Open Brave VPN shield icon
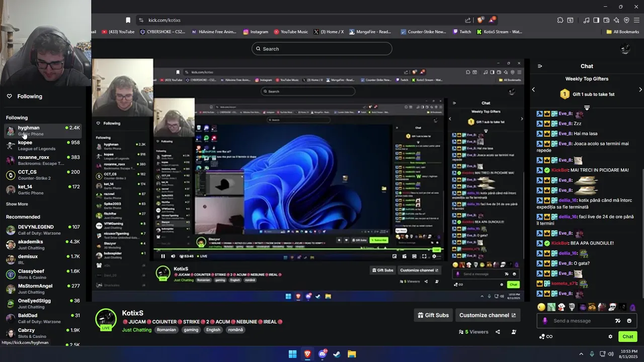The image size is (644, 362). 626,20
